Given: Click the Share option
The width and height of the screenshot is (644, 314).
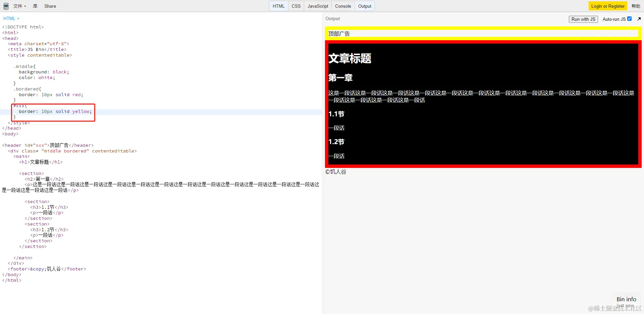Looking at the screenshot, I should click(50, 6).
